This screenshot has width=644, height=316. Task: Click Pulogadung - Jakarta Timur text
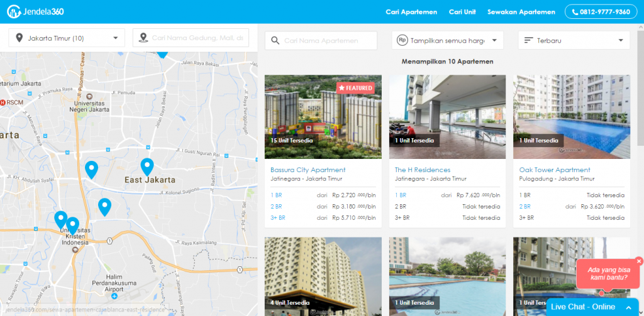click(x=557, y=179)
